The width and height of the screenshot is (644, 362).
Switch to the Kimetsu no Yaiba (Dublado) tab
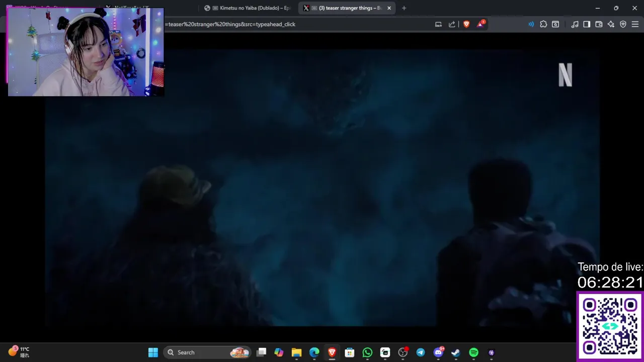248,8
